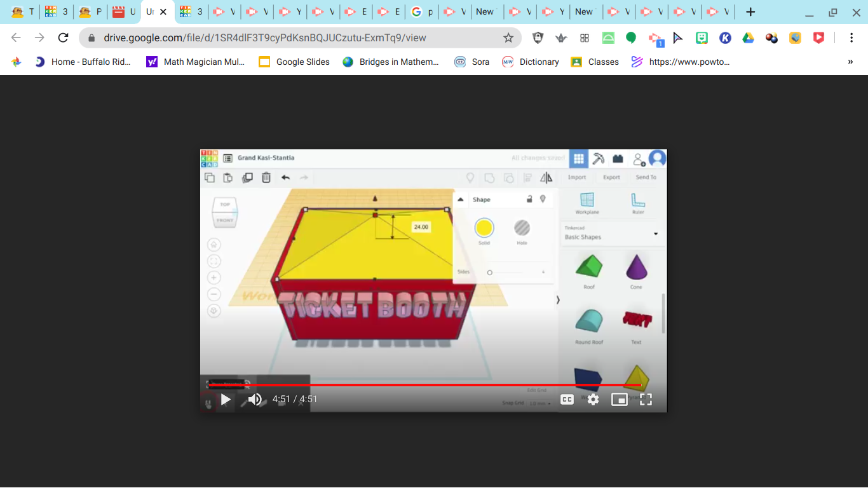Open a new browser tab

750,12
